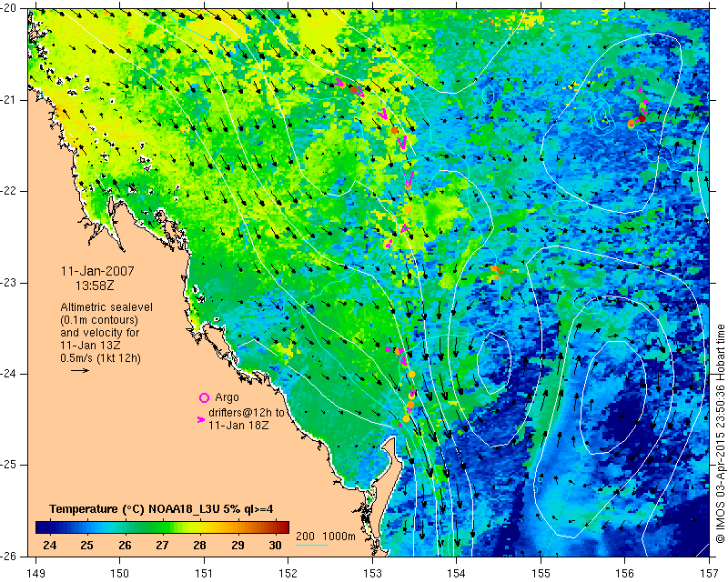Click the longitude axis label 151

click(x=204, y=574)
